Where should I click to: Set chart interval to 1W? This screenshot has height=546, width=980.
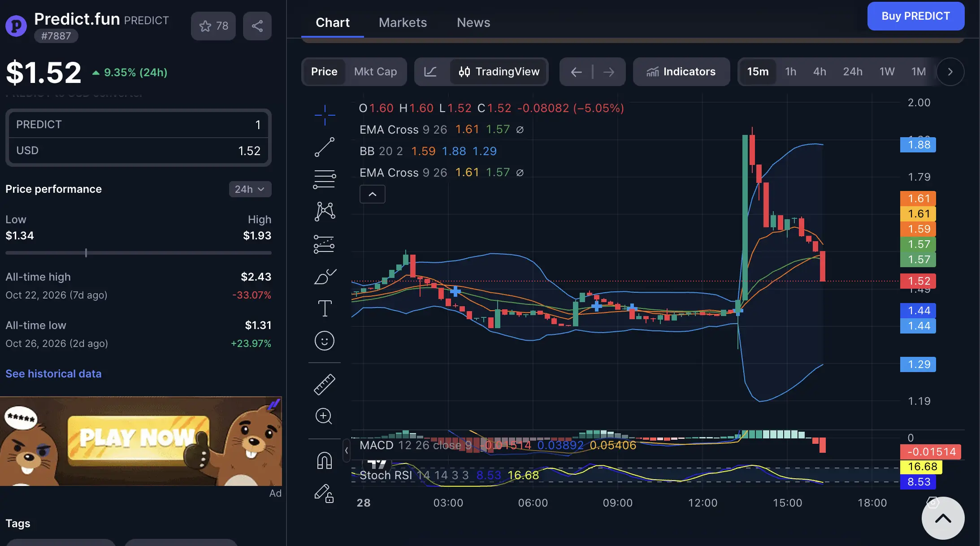pyautogui.click(x=887, y=72)
